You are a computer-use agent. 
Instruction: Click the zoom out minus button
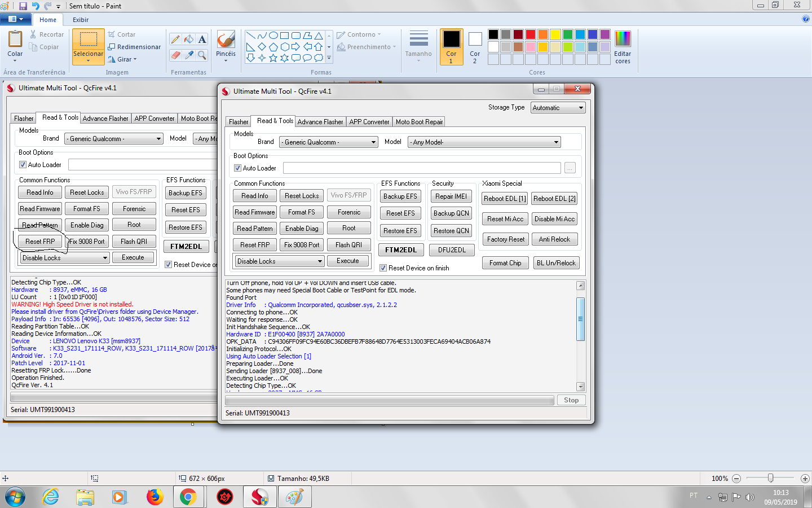[736, 479]
